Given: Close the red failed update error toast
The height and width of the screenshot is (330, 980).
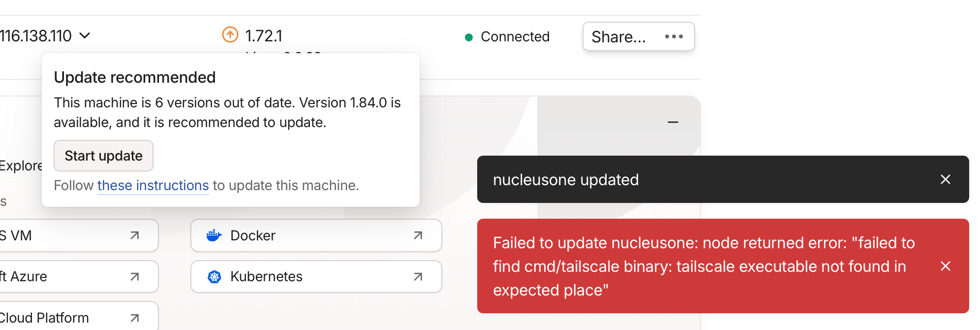Looking at the screenshot, I should (x=945, y=266).
